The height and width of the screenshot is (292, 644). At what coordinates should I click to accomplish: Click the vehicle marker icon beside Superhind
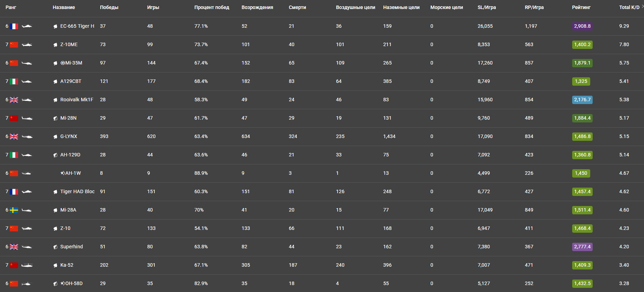pyautogui.click(x=55, y=247)
